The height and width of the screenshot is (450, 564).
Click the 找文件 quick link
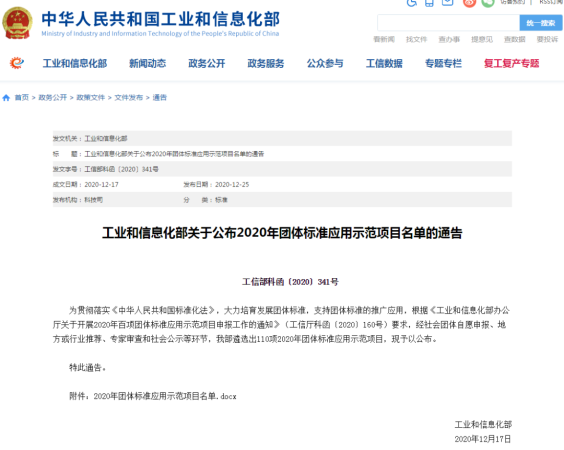(x=417, y=39)
